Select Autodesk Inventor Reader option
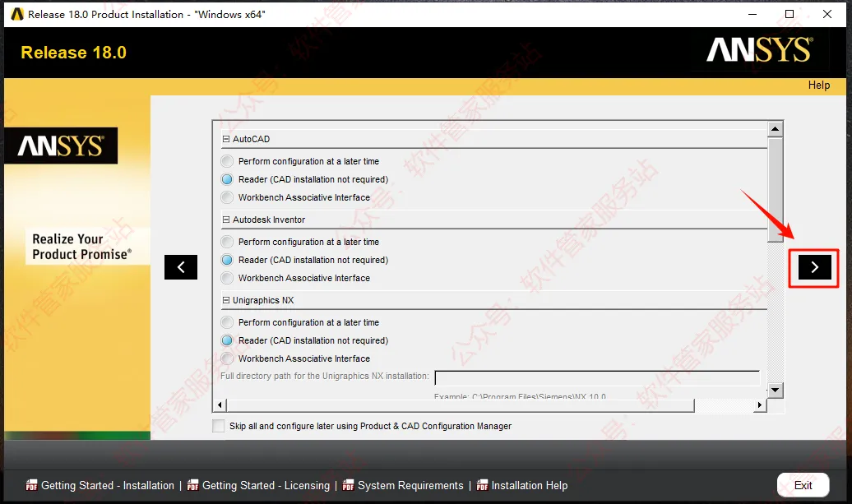Image resolution: width=852 pixels, height=504 pixels. (227, 260)
